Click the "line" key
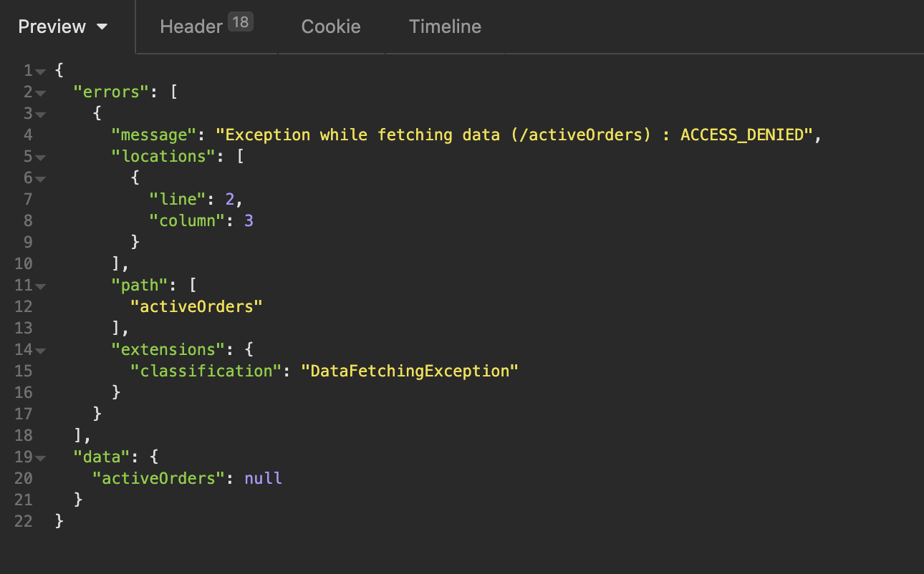The image size is (924, 574). click(x=177, y=199)
